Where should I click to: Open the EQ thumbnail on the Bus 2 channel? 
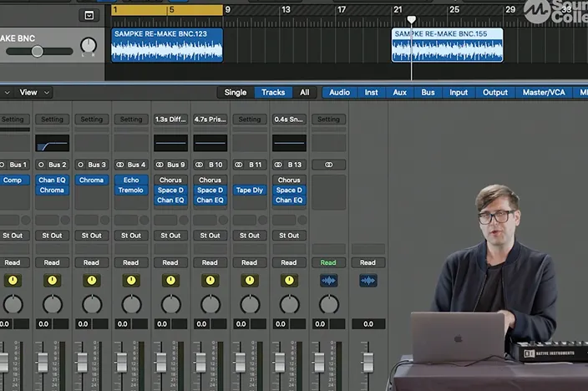[52, 143]
